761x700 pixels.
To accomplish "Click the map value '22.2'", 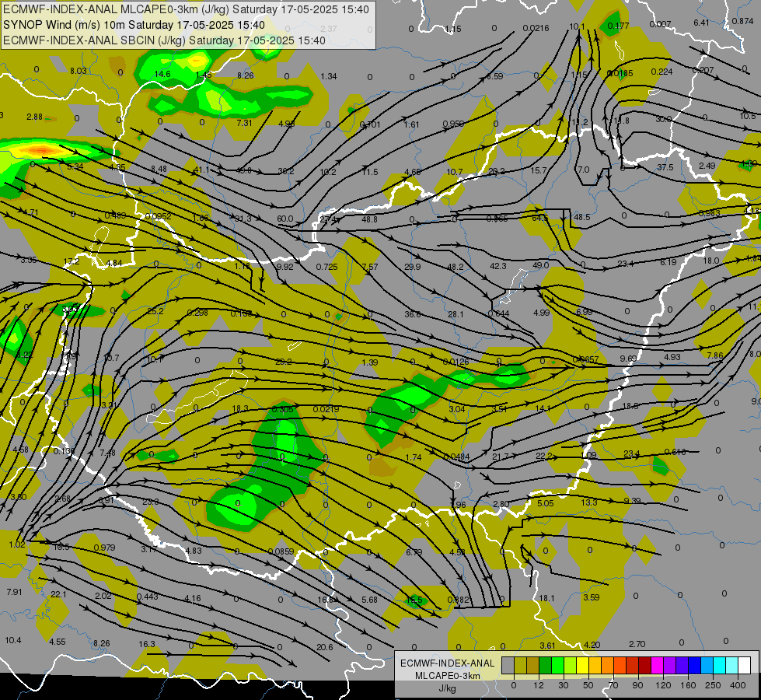I will pos(543,456).
